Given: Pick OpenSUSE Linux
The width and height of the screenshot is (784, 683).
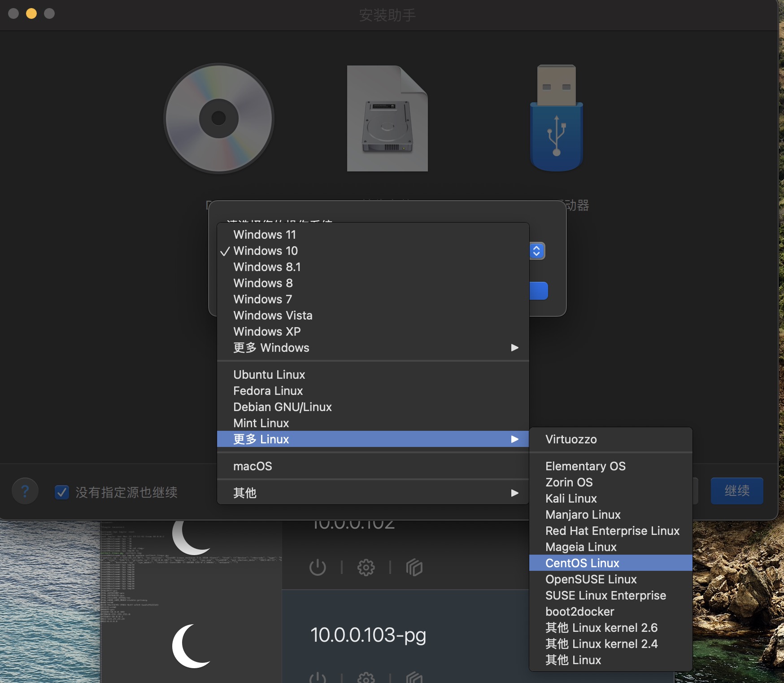Looking at the screenshot, I should click(x=611, y=579).
